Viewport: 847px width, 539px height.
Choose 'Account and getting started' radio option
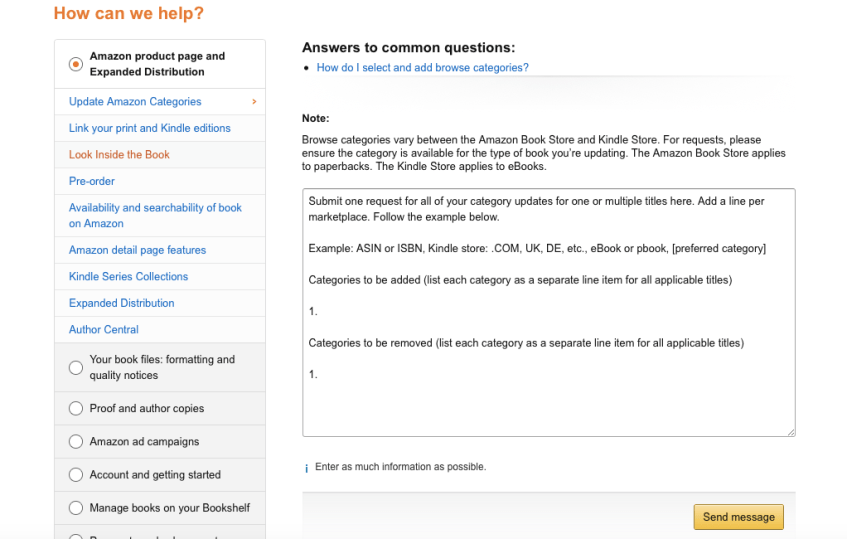pos(76,475)
